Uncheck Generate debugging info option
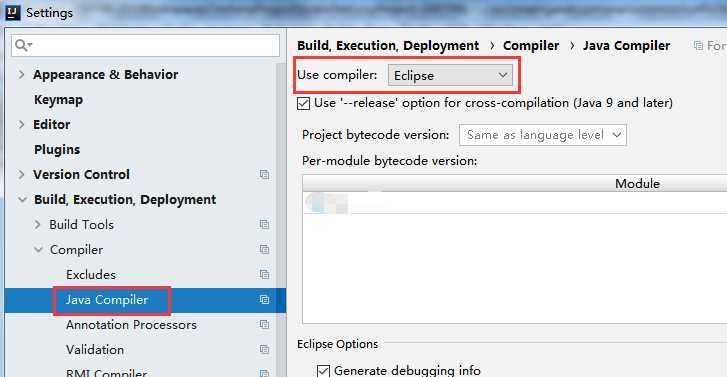727x377 pixels. [x=324, y=371]
